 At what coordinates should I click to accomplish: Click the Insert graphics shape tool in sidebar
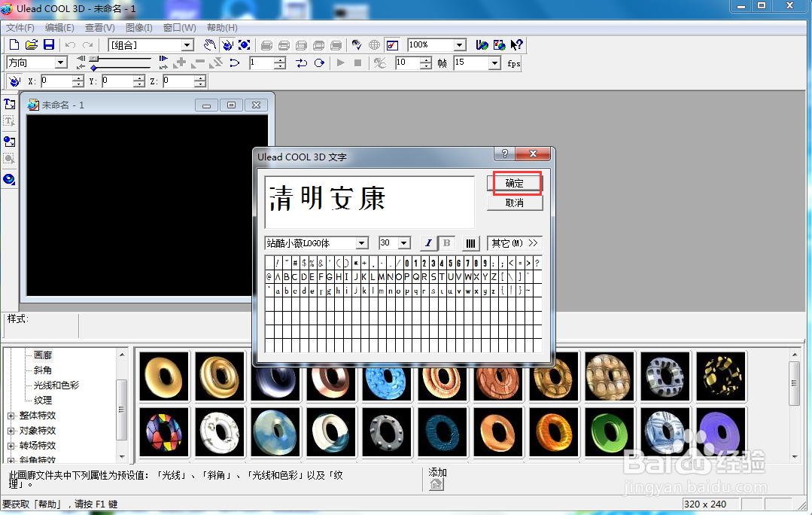tap(9, 142)
